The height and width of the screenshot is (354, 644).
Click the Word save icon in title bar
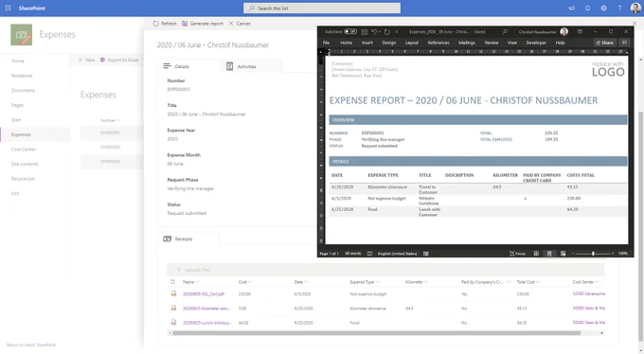coord(365,31)
